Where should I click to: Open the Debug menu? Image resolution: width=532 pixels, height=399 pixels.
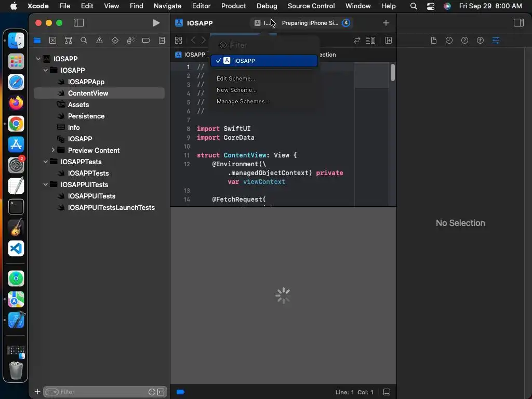coord(267,6)
